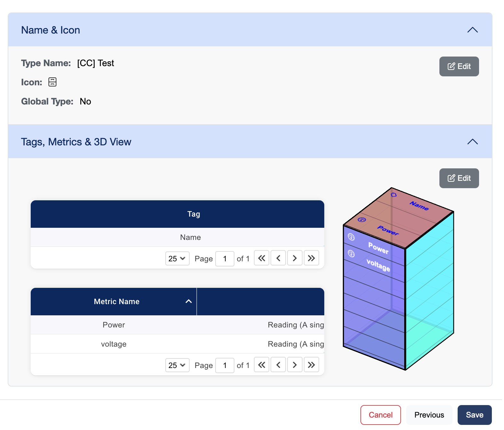Go to next page in Tag table

point(295,258)
